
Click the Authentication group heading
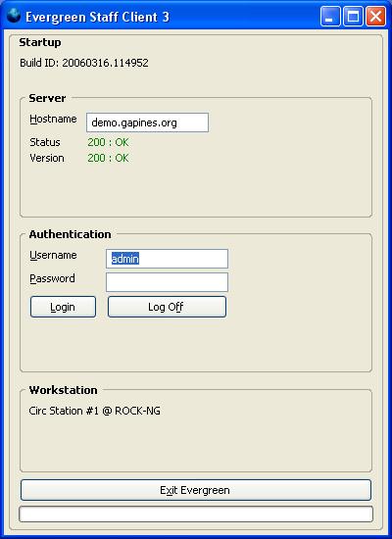coord(71,234)
